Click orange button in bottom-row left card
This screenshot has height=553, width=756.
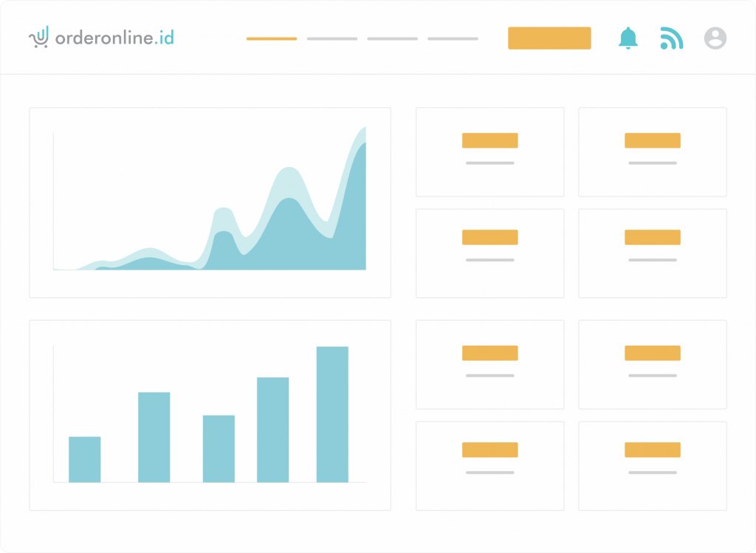pos(489,450)
